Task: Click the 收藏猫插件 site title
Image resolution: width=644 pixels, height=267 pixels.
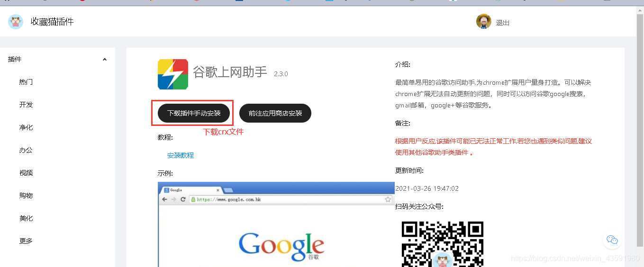Action: (52, 22)
